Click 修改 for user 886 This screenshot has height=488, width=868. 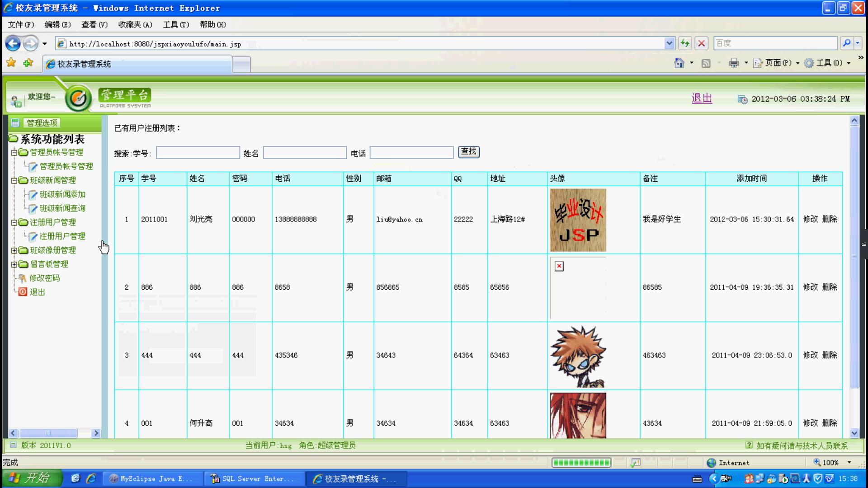(810, 287)
